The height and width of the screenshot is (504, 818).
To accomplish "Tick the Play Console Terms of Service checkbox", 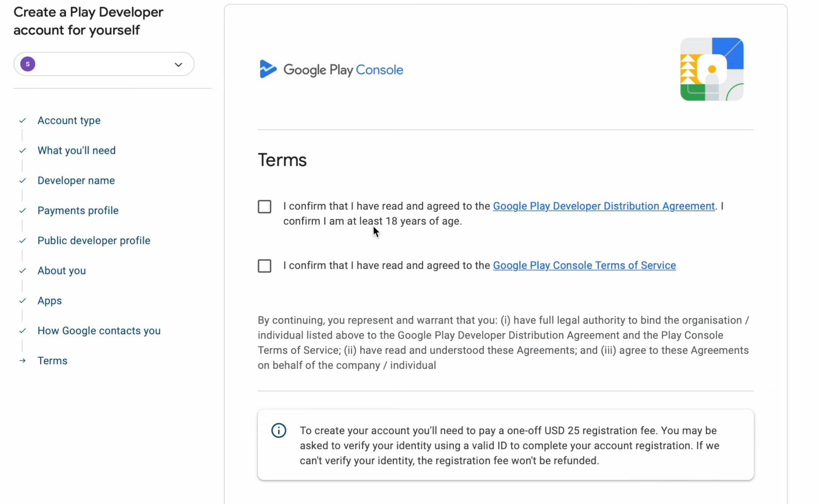I will pyautogui.click(x=265, y=266).
